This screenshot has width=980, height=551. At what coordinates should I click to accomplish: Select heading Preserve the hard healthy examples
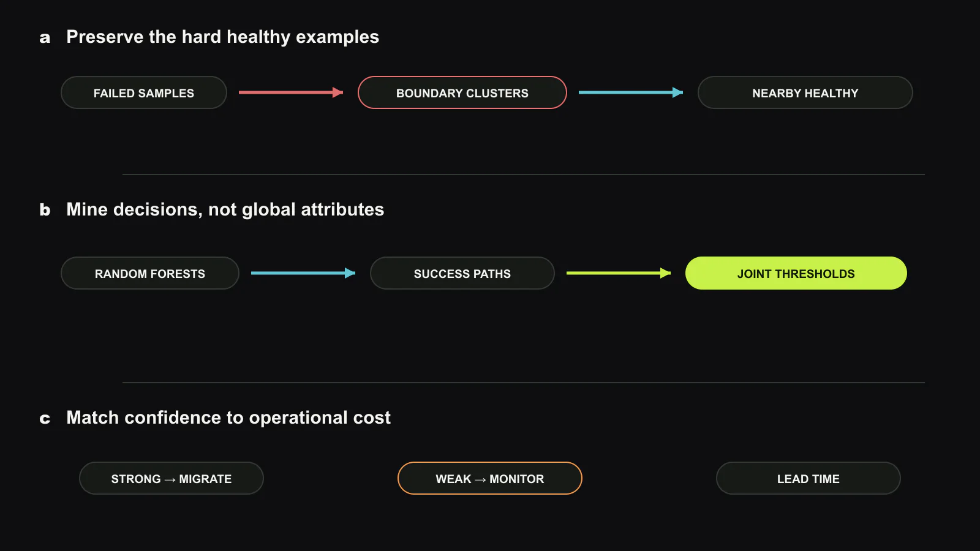[223, 37]
